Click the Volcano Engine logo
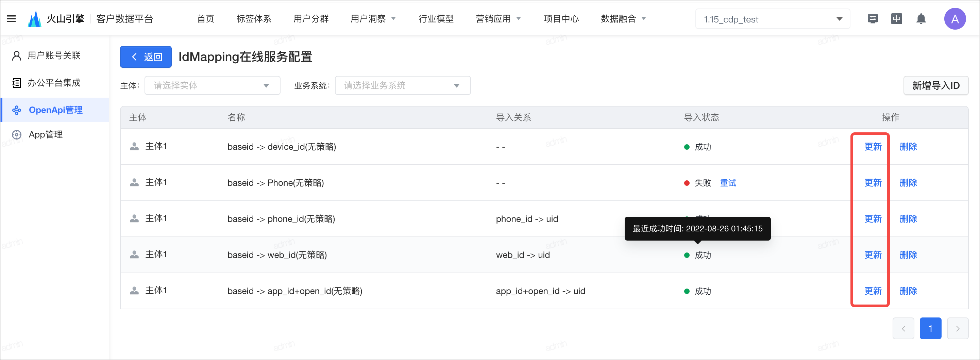This screenshot has height=360, width=980. pos(56,19)
